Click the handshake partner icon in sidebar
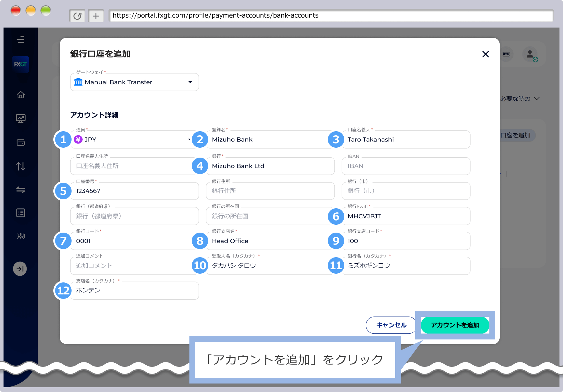 21,236
